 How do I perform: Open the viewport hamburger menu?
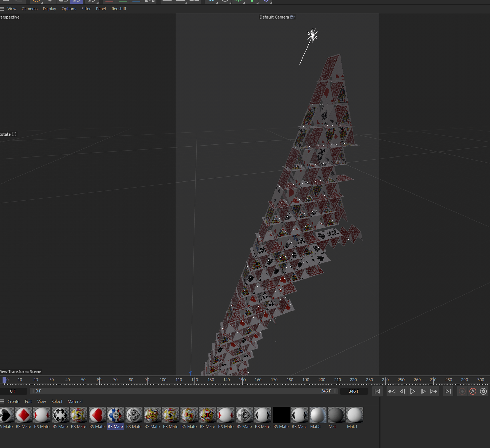[2, 9]
